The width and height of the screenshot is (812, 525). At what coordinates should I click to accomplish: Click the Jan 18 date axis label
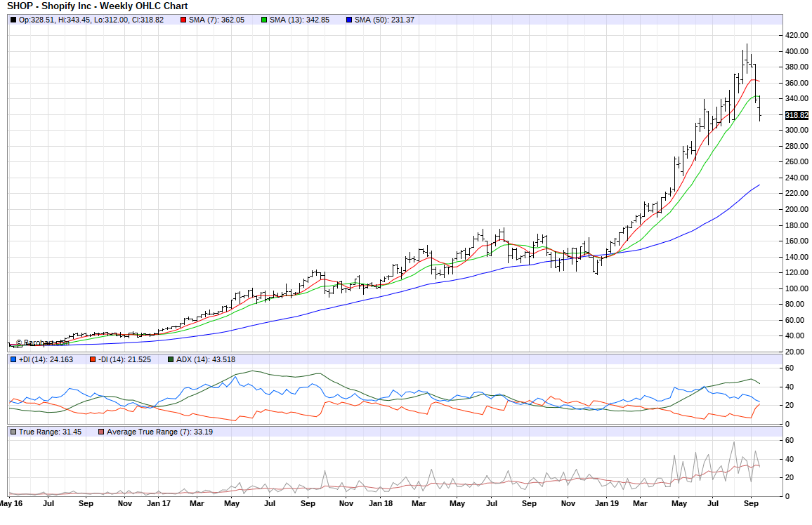pyautogui.click(x=380, y=503)
